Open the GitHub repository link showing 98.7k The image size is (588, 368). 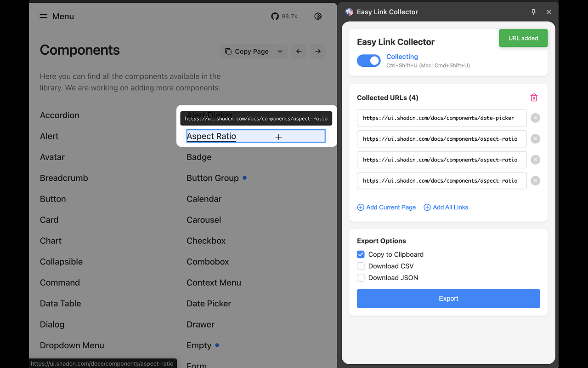pos(284,17)
